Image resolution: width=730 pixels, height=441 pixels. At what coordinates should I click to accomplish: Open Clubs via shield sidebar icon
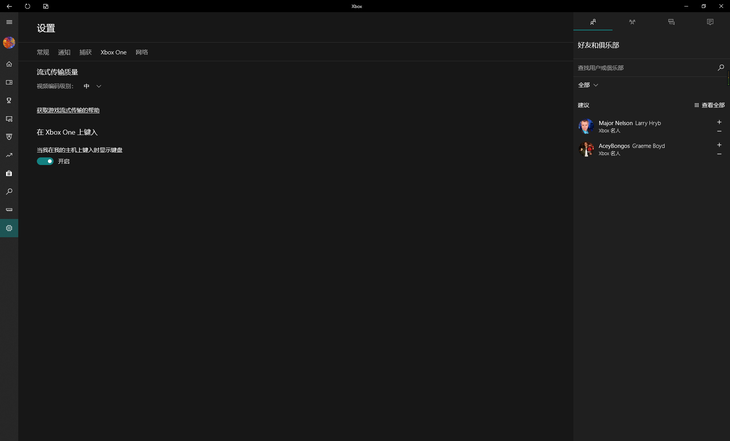coord(9,137)
